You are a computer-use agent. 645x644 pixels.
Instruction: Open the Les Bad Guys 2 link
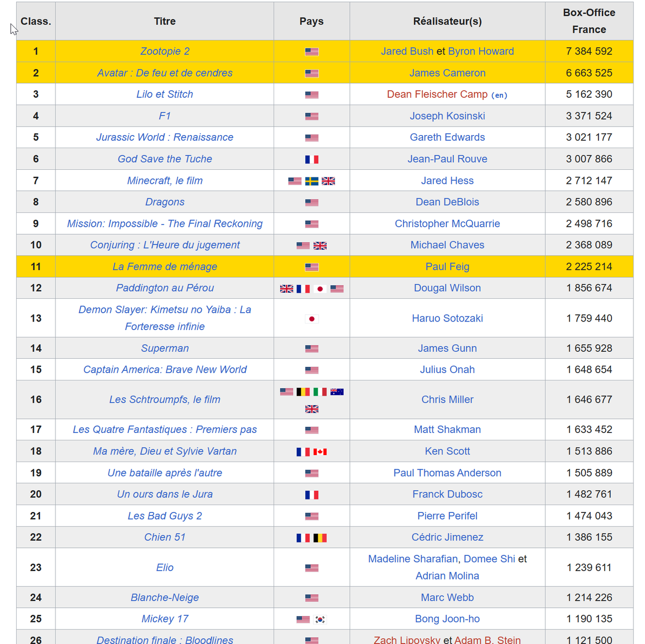click(165, 516)
